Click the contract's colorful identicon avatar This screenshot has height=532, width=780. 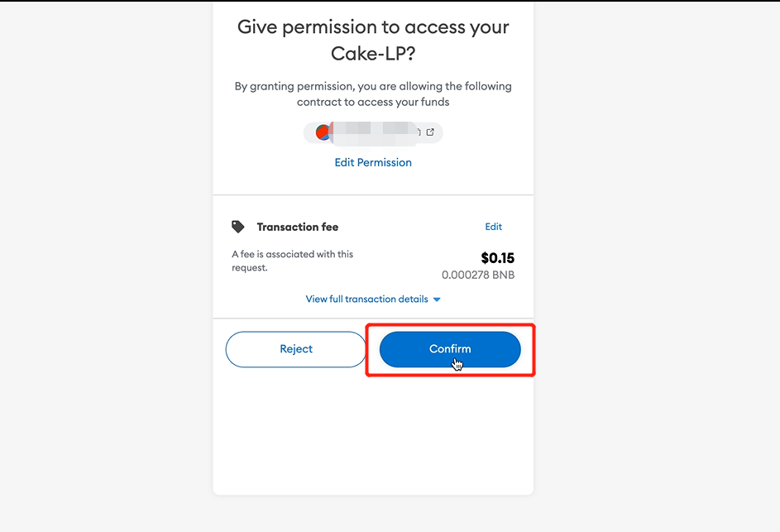click(x=323, y=132)
